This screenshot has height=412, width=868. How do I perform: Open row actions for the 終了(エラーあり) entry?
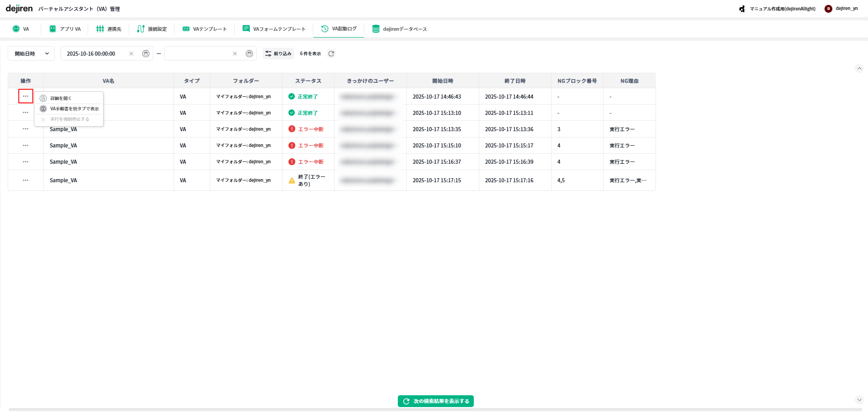[26, 180]
